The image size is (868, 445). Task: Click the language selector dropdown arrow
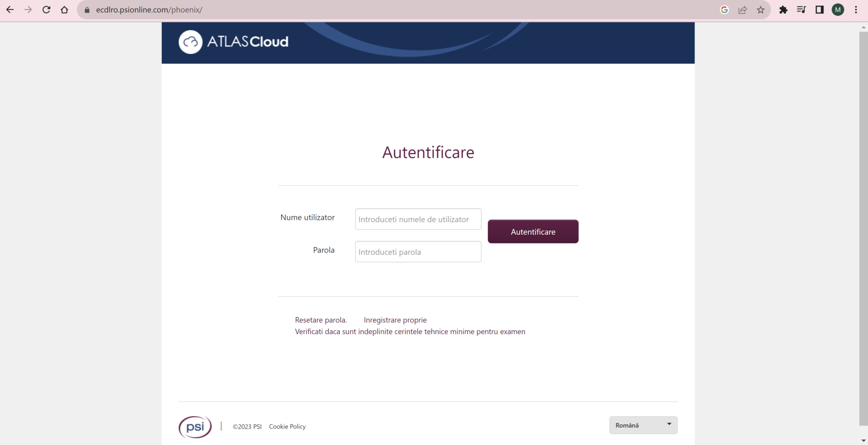(669, 424)
